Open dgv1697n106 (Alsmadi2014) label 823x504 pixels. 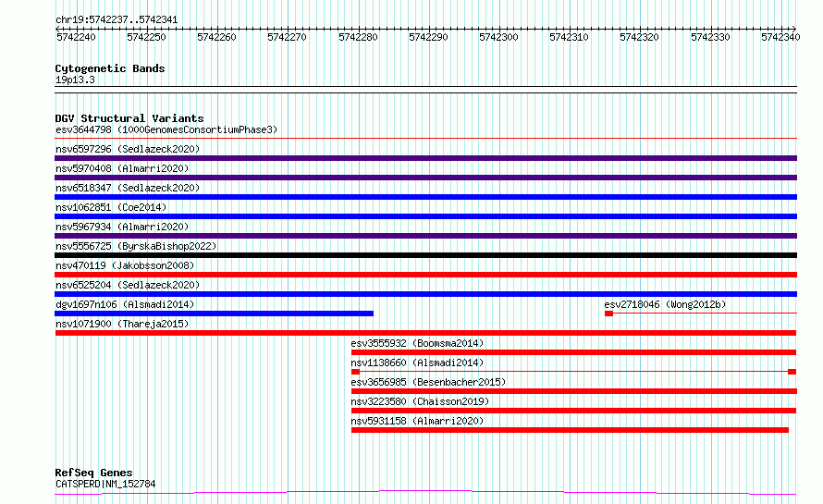[x=125, y=304]
